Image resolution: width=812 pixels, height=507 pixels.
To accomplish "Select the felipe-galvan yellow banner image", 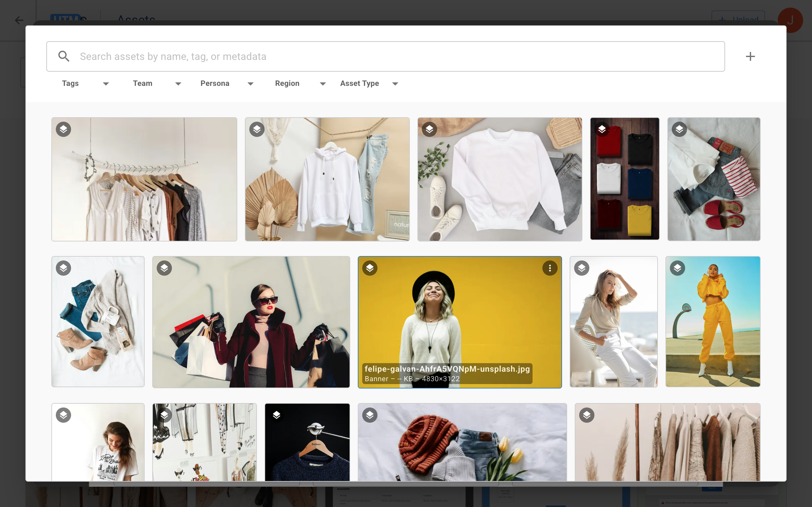I will point(460,318).
